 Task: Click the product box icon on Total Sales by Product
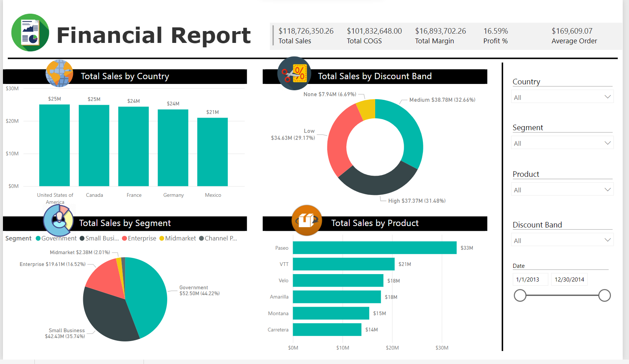coord(306,220)
